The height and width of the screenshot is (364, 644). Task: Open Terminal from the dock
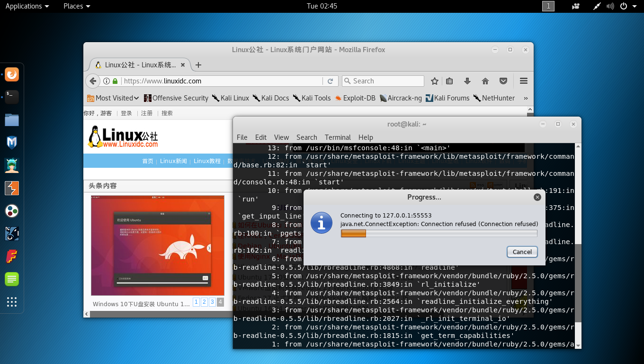pos(12,97)
